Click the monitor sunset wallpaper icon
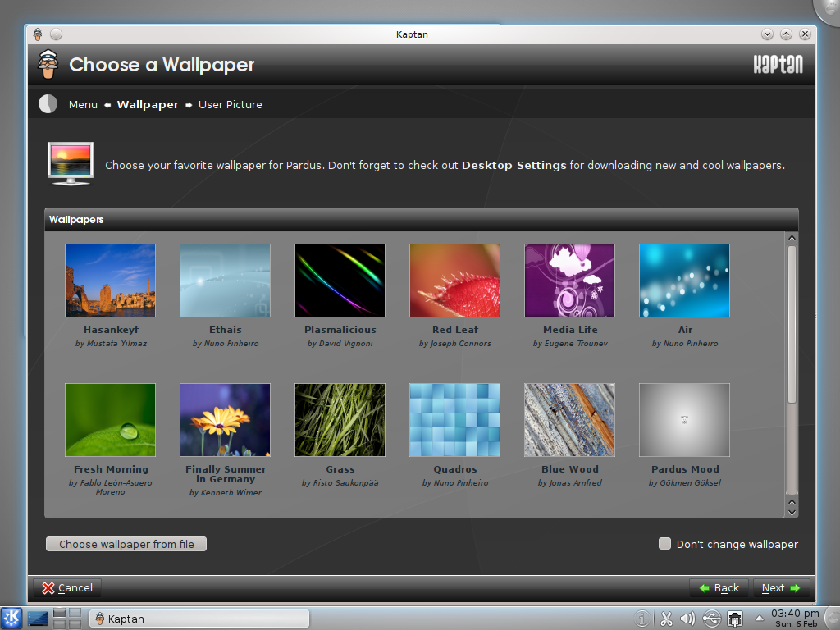Image resolution: width=840 pixels, height=630 pixels. (71, 163)
